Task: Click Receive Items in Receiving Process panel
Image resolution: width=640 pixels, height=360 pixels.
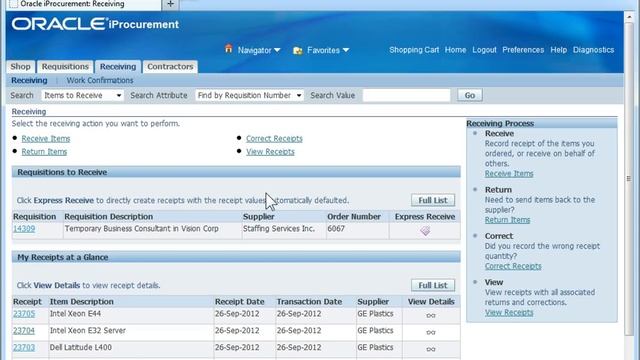Action: coord(509,173)
